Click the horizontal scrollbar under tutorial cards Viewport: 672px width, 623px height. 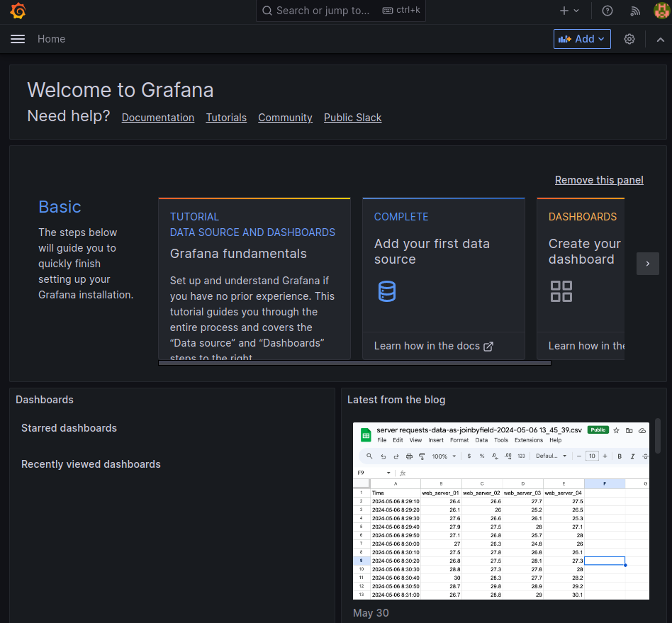tap(354, 363)
